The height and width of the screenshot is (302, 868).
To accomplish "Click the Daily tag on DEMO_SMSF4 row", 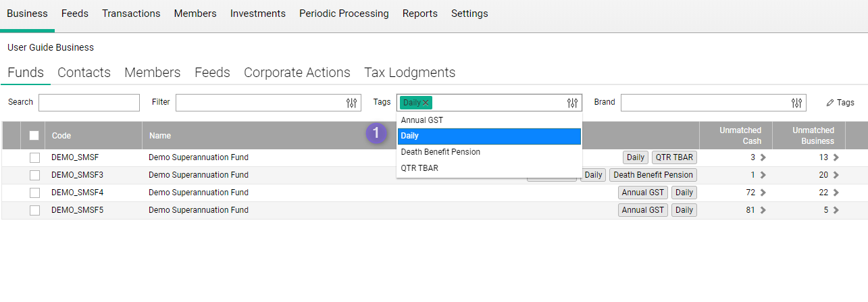I will click(x=684, y=193).
